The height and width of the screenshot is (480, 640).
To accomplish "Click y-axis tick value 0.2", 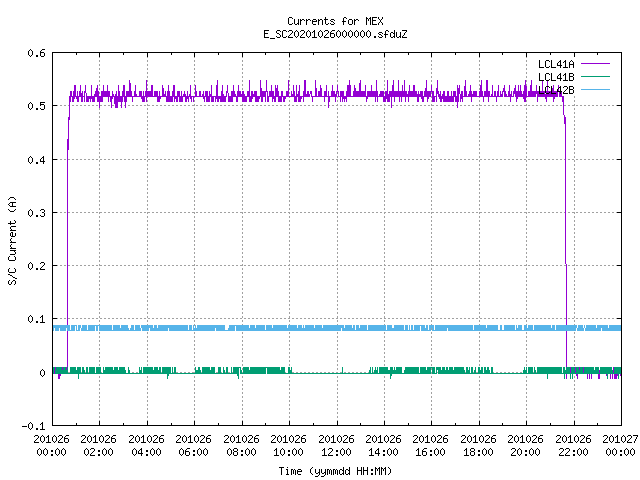I will pos(37,266).
